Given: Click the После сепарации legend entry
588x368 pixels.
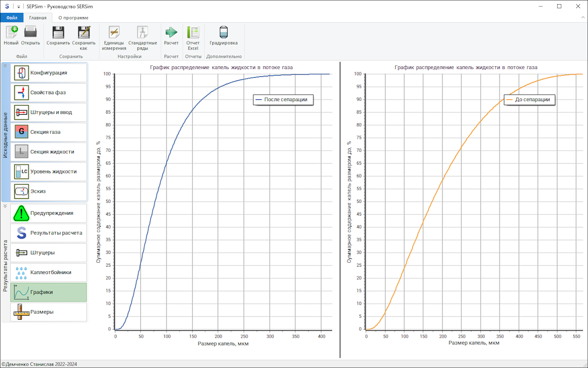Looking at the screenshot, I should pos(283,99).
